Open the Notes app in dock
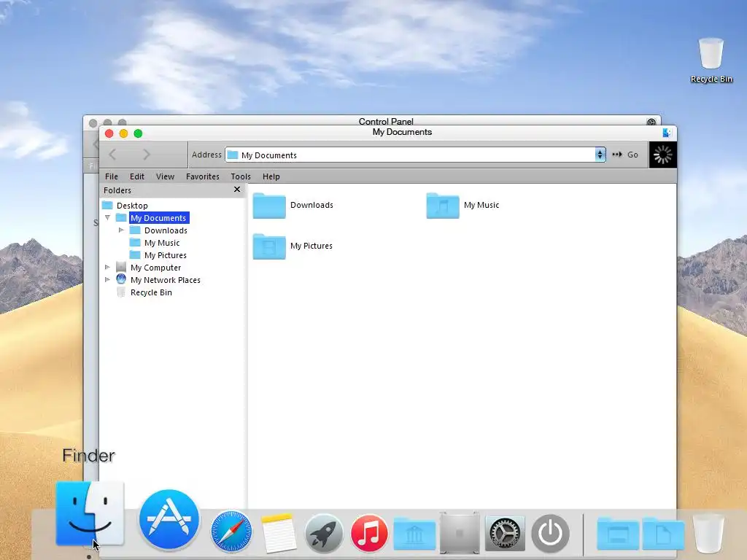The height and width of the screenshot is (560, 747). (x=278, y=532)
